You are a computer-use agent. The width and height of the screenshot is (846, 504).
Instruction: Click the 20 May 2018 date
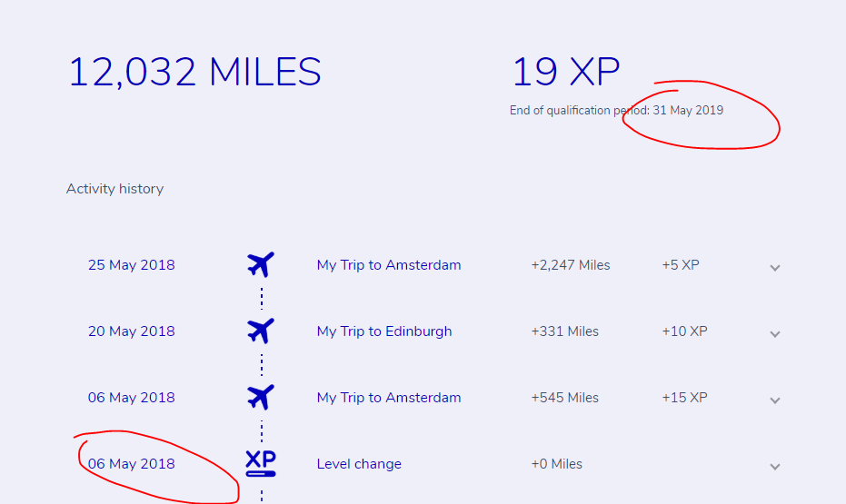click(x=132, y=331)
